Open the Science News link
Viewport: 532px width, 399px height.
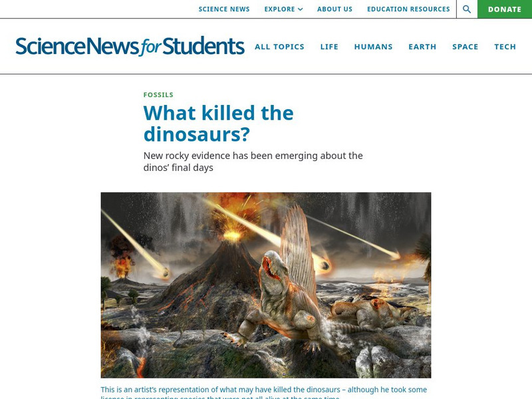pyautogui.click(x=224, y=9)
